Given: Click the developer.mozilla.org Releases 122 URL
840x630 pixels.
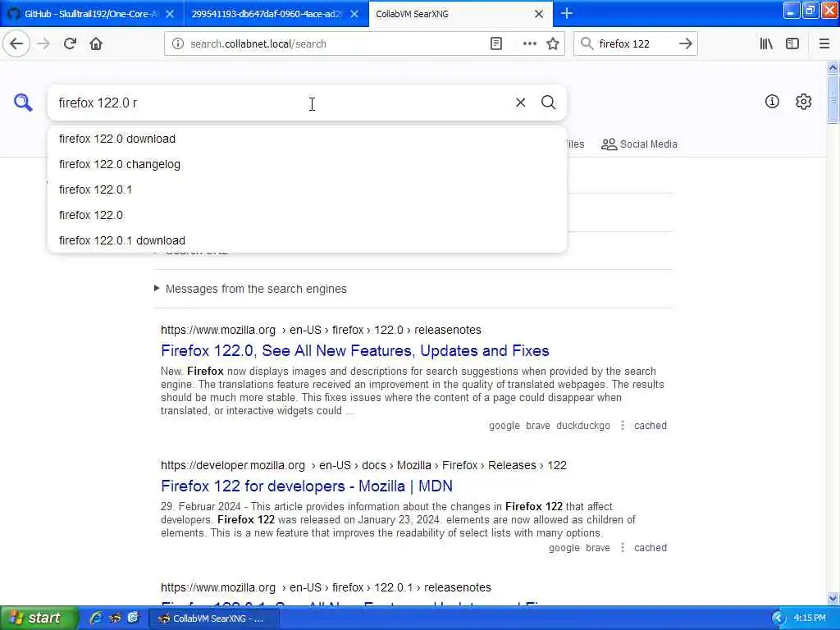Looking at the screenshot, I should pos(363,465).
